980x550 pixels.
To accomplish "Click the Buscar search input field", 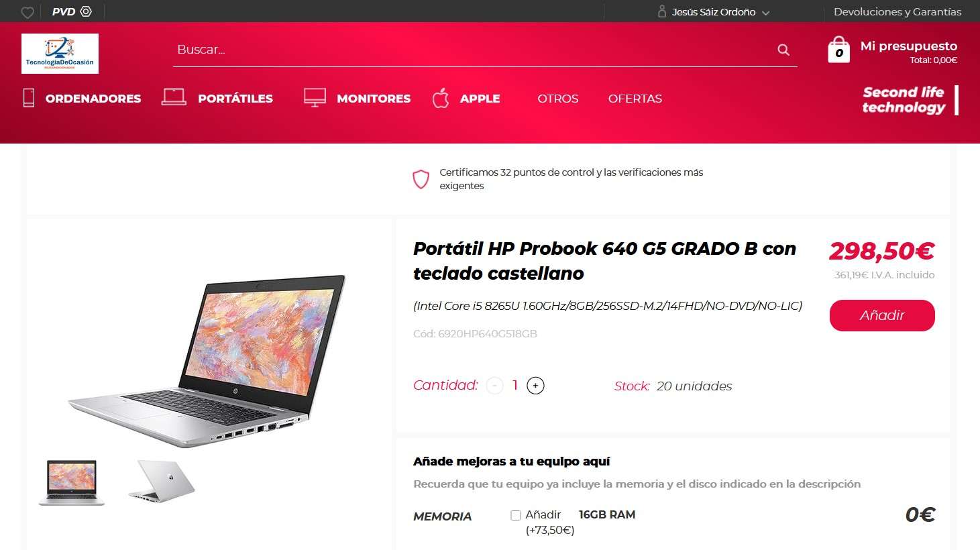I will [473, 50].
